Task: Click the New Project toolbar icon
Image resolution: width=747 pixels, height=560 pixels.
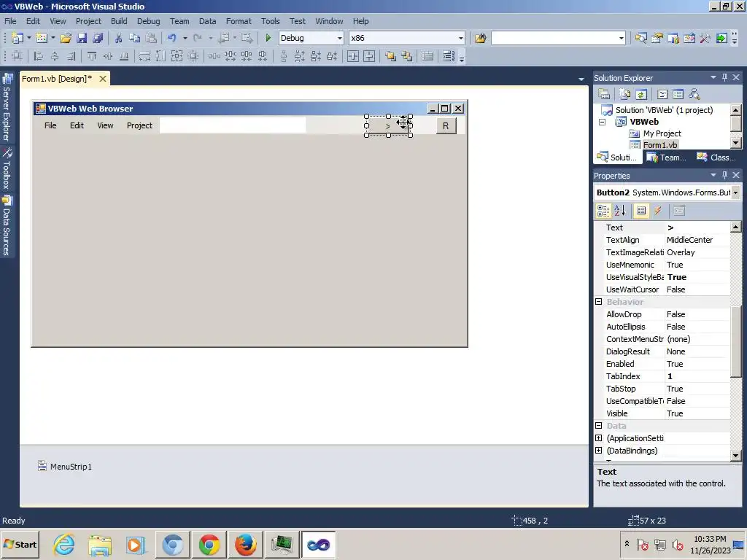Action: [x=18, y=38]
